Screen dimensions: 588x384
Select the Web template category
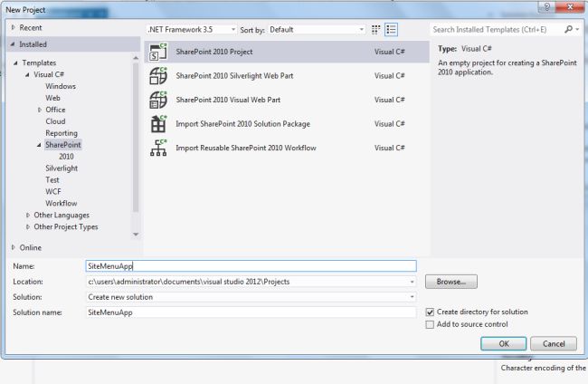pos(52,98)
